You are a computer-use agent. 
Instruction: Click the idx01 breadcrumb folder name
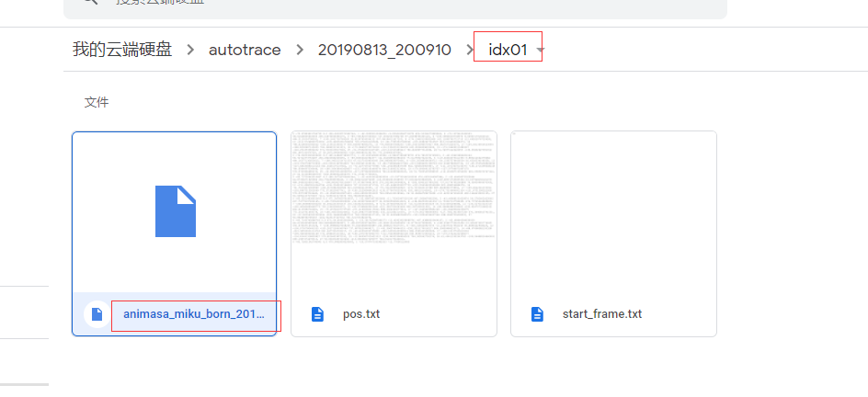click(508, 50)
